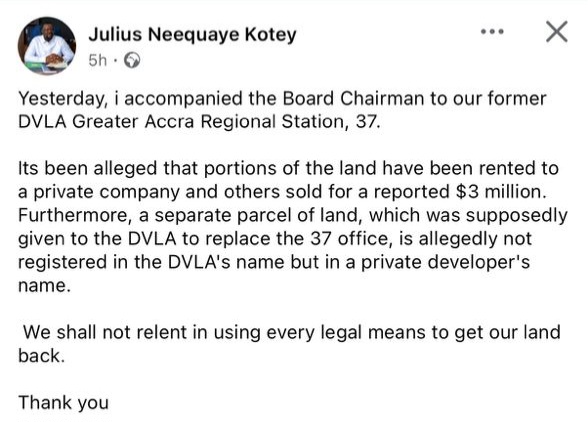Click the '$3 million' text
588x422 pixels.
pos(500,192)
